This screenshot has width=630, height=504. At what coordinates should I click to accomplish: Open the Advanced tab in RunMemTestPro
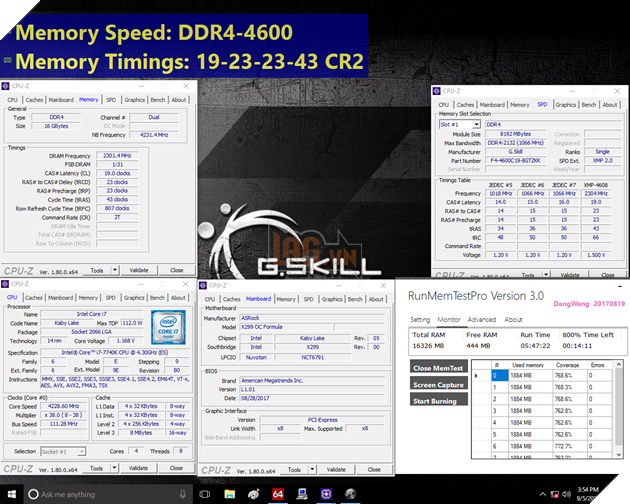482,320
